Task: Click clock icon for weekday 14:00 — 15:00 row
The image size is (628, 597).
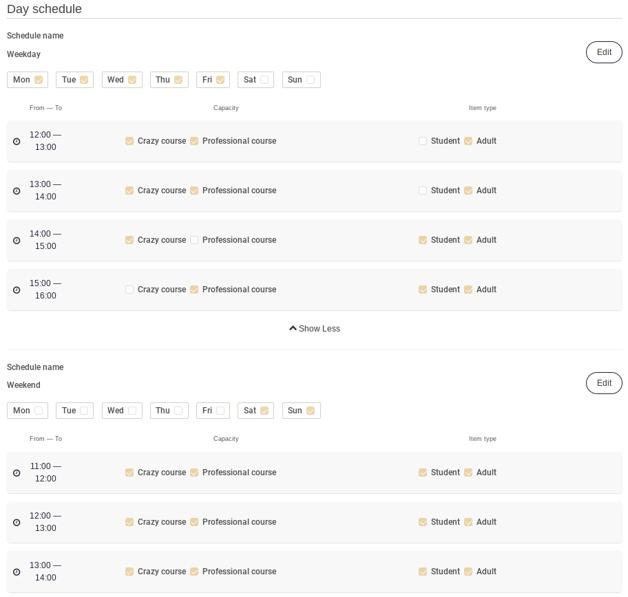Action: coord(16,241)
